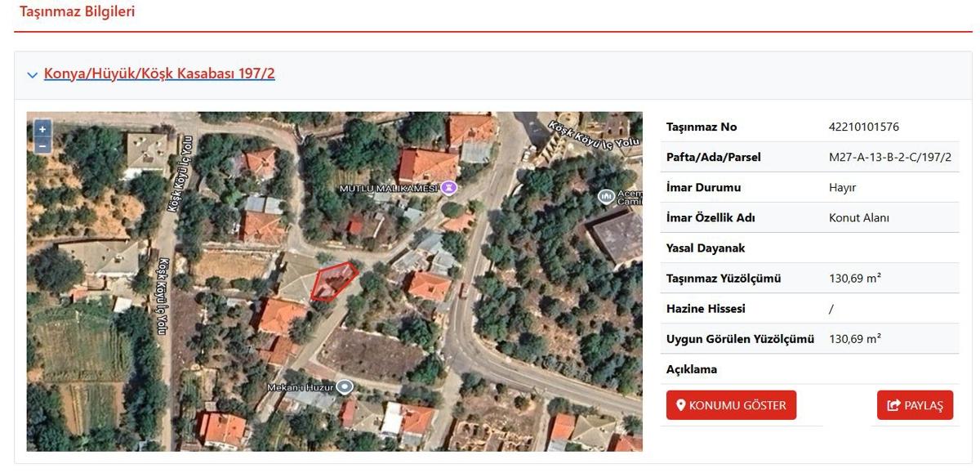Click the share arrow icon in Paylaş

tap(893, 405)
